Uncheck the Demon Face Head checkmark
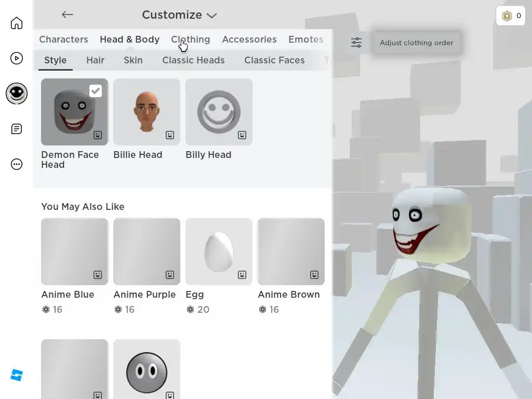 tap(96, 91)
